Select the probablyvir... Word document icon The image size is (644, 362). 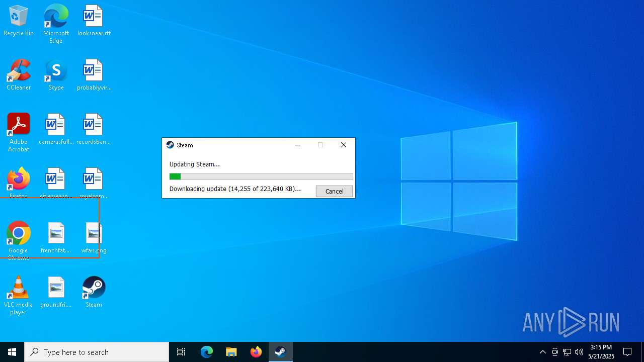point(94,75)
